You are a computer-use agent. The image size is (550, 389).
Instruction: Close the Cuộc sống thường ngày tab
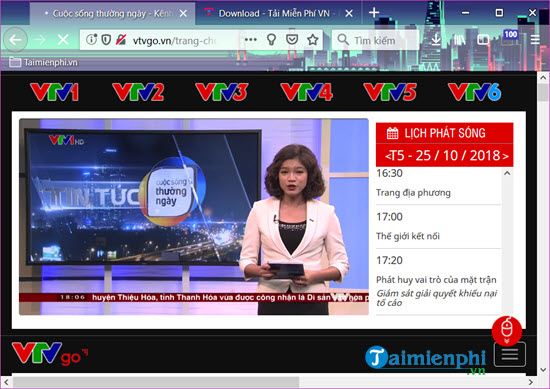click(183, 14)
